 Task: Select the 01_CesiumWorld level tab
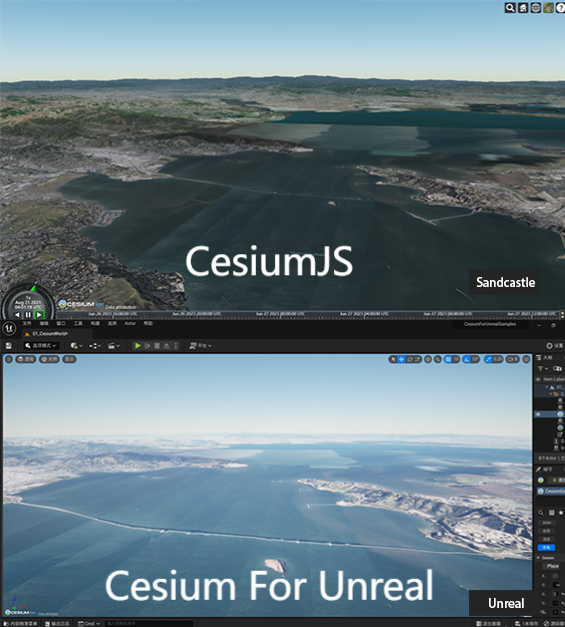pos(57,333)
